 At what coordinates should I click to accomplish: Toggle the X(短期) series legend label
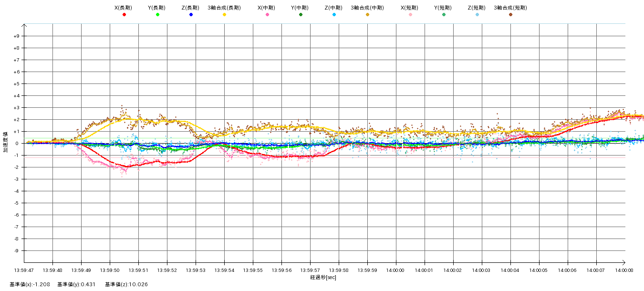tap(410, 8)
